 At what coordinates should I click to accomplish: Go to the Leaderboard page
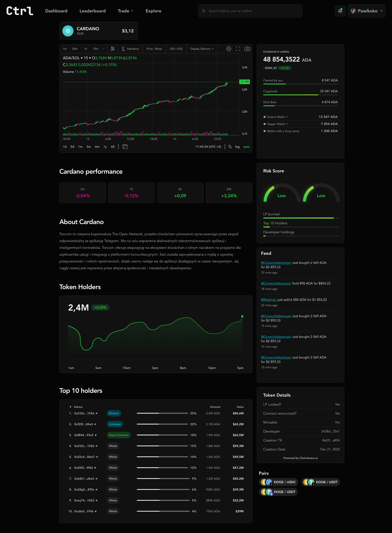(x=93, y=11)
